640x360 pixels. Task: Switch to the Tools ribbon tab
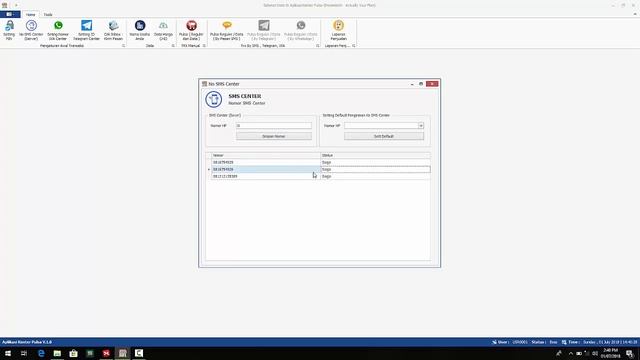point(48,14)
